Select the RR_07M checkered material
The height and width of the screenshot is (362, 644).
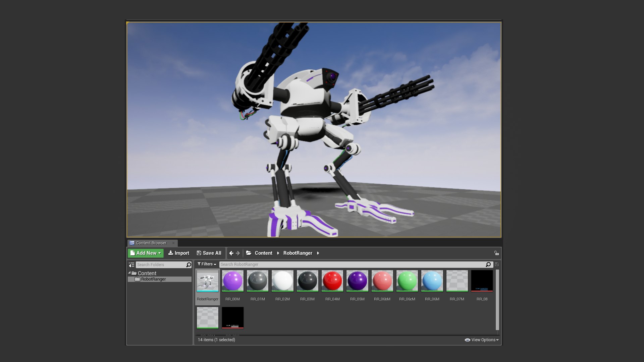457,281
